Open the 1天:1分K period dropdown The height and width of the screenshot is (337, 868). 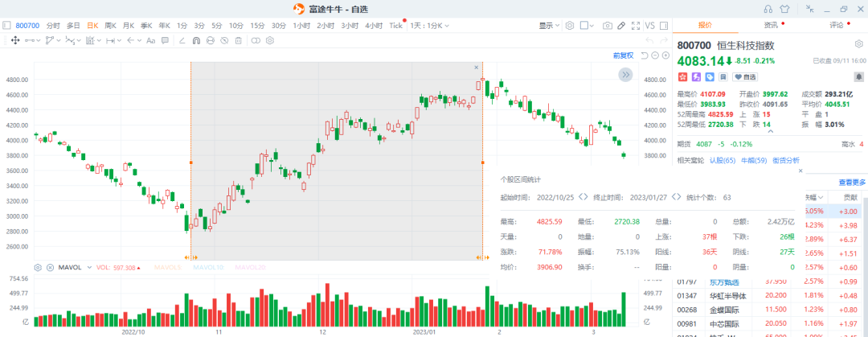click(x=429, y=26)
